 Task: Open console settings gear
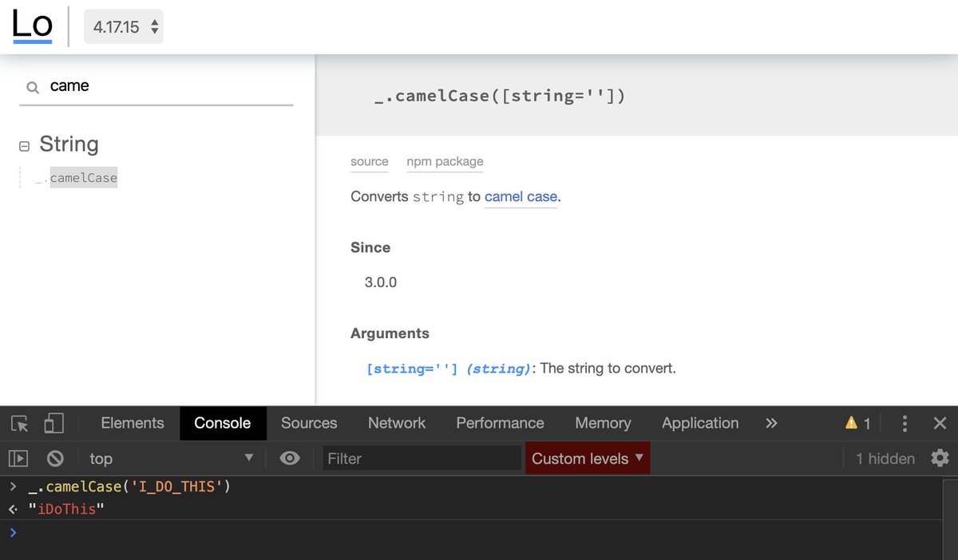tap(940, 459)
